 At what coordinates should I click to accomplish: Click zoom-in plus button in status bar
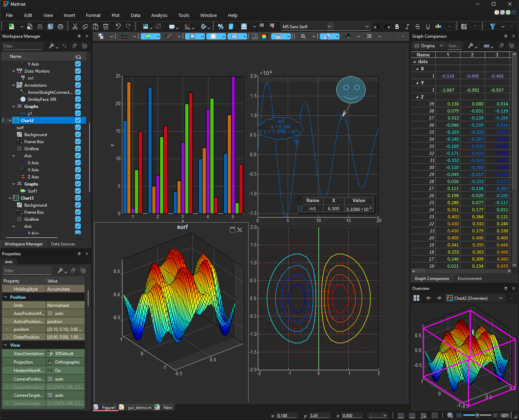click(x=495, y=415)
